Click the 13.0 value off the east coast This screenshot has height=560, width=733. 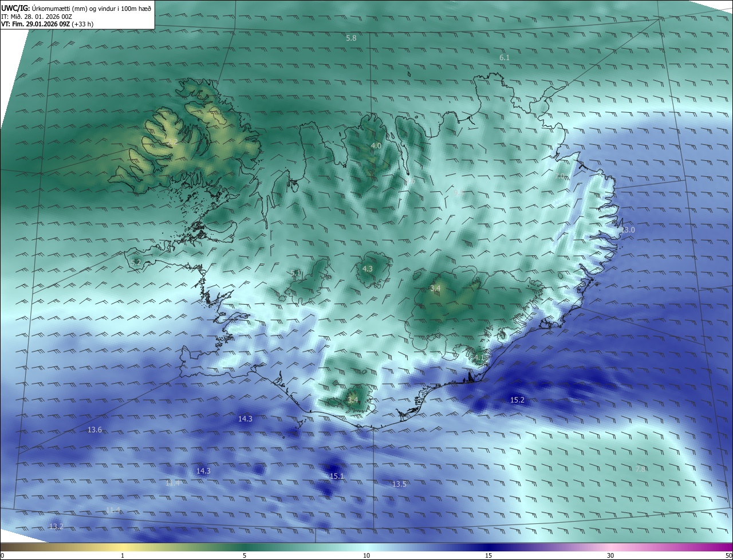pyautogui.click(x=628, y=230)
